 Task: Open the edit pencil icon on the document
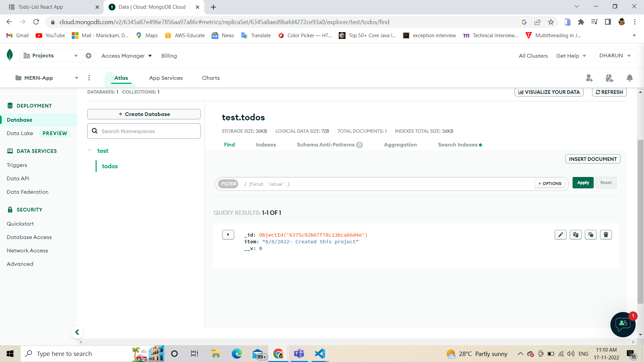560,235
